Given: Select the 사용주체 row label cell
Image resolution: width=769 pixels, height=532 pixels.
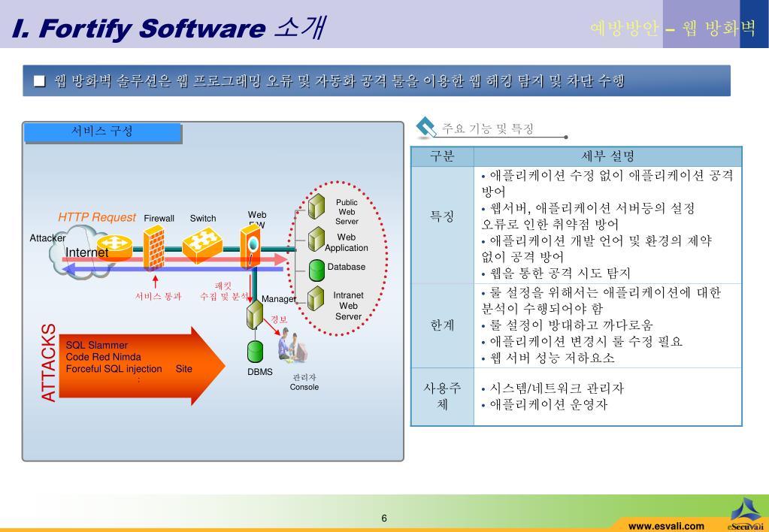Looking at the screenshot, I should (442, 396).
